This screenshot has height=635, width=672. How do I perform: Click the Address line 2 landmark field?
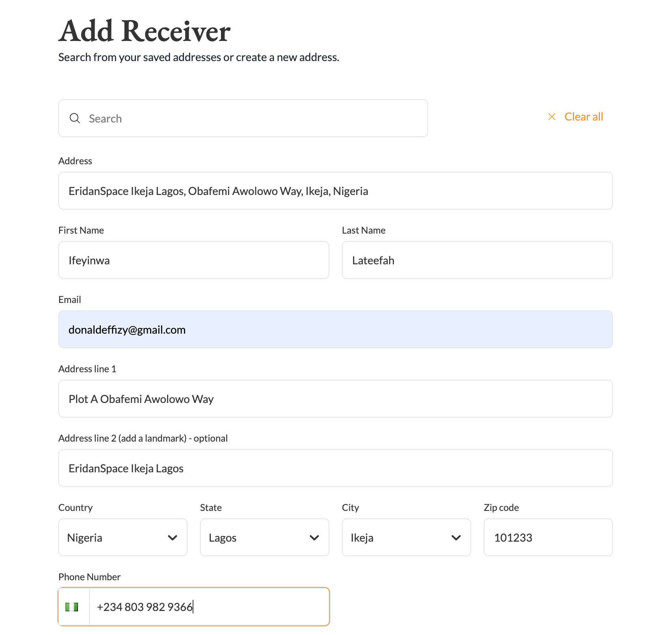(336, 468)
